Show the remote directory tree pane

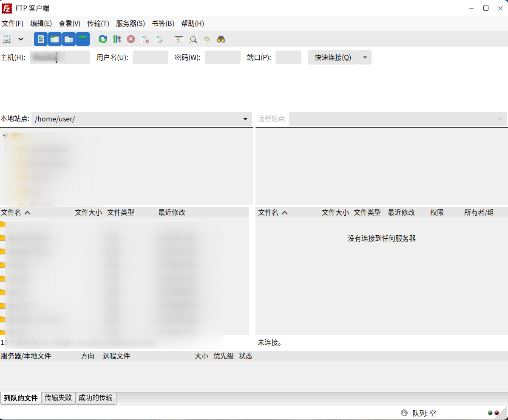[68, 39]
